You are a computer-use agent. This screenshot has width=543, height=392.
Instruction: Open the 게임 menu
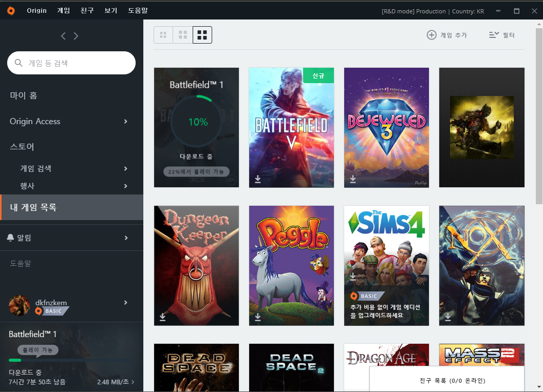tap(64, 11)
